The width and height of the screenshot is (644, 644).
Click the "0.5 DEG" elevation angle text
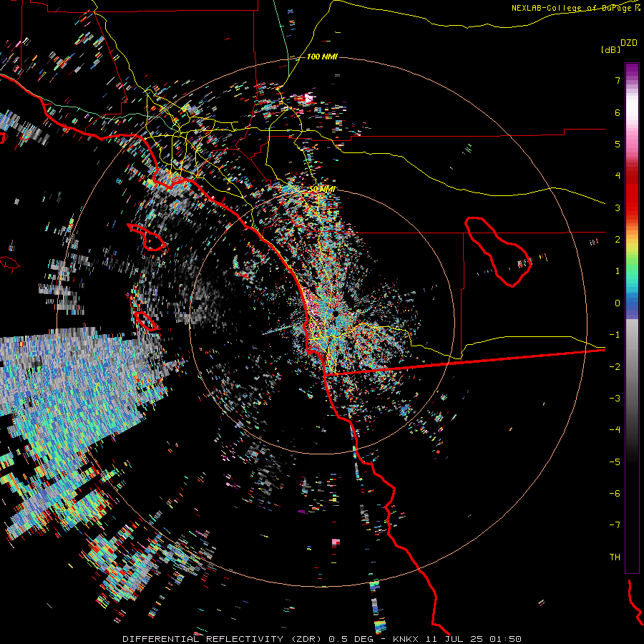[x=351, y=639]
